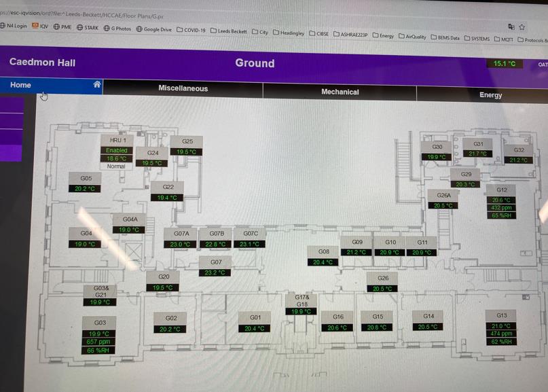The image size is (548, 392).
Task: Select room G04A temperature 19.0 °C
Action: [128, 230]
